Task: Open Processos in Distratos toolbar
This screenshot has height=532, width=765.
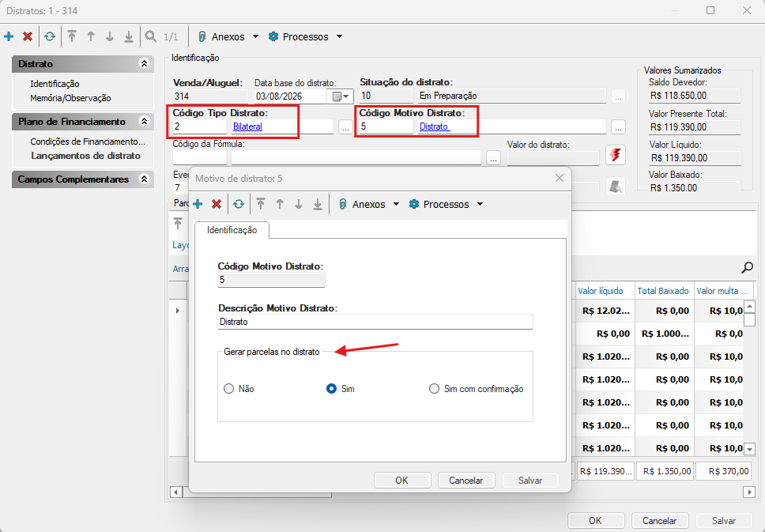Action: click(299, 36)
